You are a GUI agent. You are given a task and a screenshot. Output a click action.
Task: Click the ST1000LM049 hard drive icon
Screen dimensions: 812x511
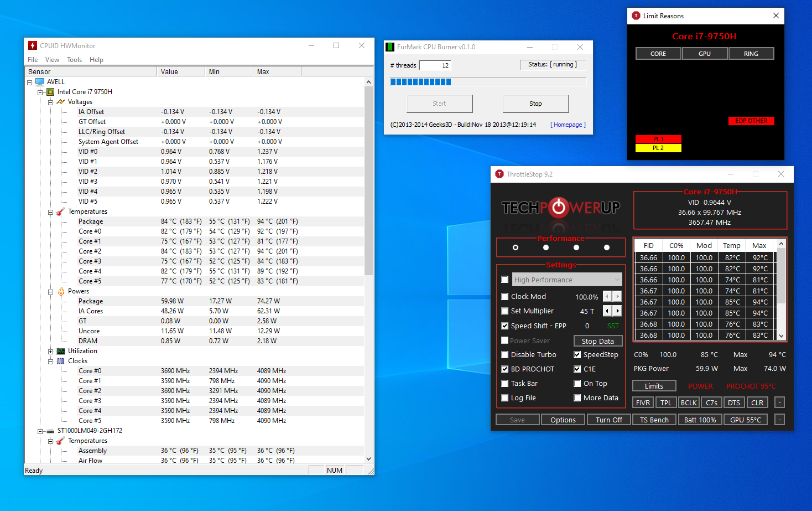[x=50, y=431]
